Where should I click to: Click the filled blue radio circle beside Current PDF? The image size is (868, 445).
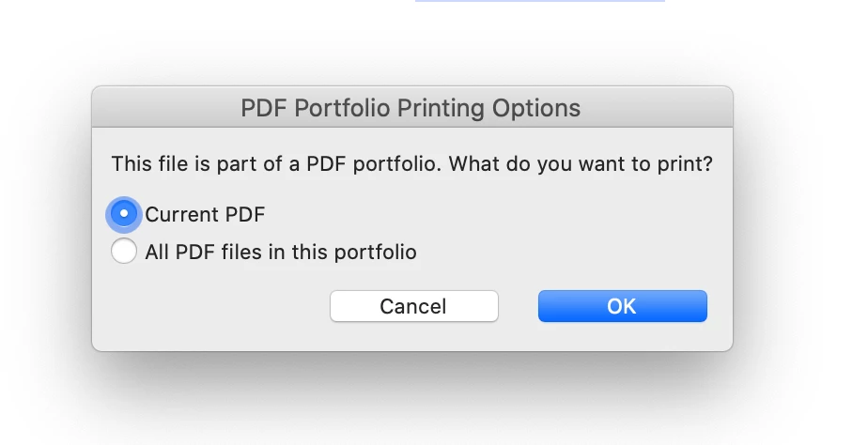pyautogui.click(x=124, y=214)
